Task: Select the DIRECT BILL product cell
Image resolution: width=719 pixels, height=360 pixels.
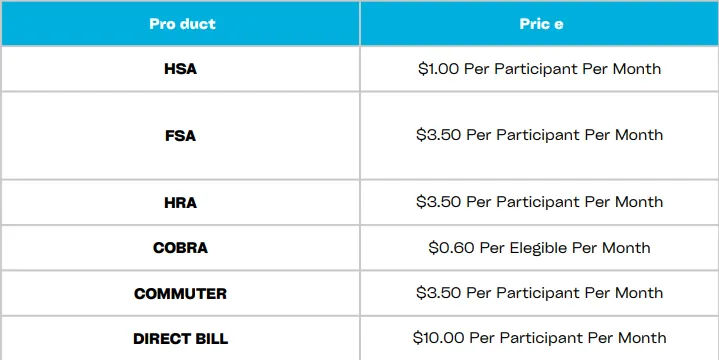Action: tap(181, 338)
